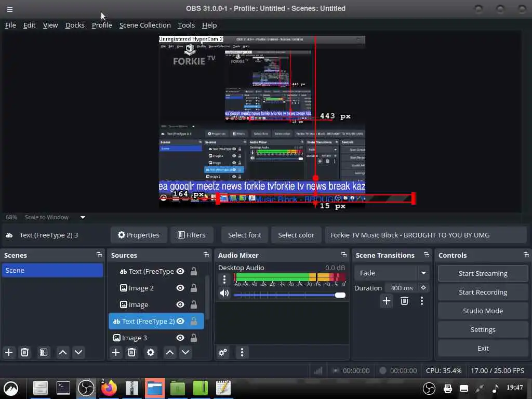Screen dimensions: 532x399
Task: Open the Audio Mixer footer options menu
Action: [x=242, y=352]
